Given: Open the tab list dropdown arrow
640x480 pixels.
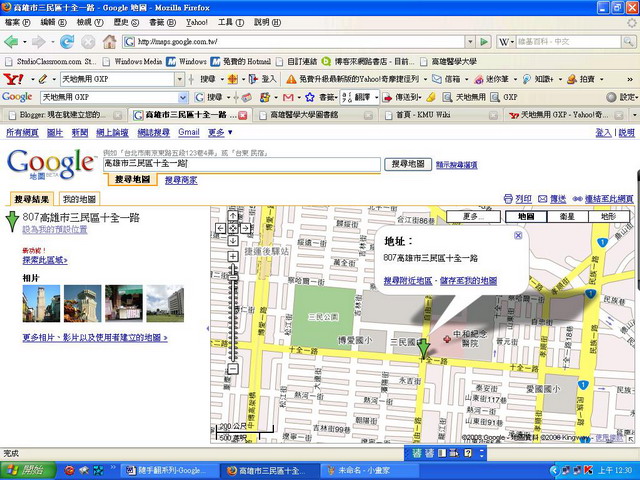Looking at the screenshot, I should 635,116.
